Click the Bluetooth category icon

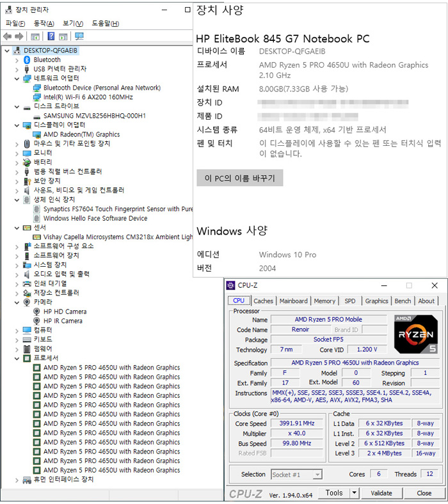tap(27, 59)
